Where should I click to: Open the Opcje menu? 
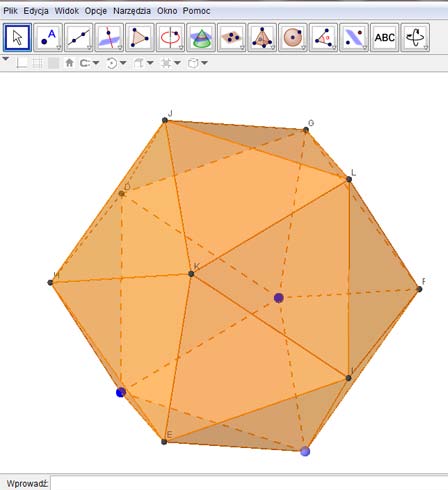coord(96,11)
